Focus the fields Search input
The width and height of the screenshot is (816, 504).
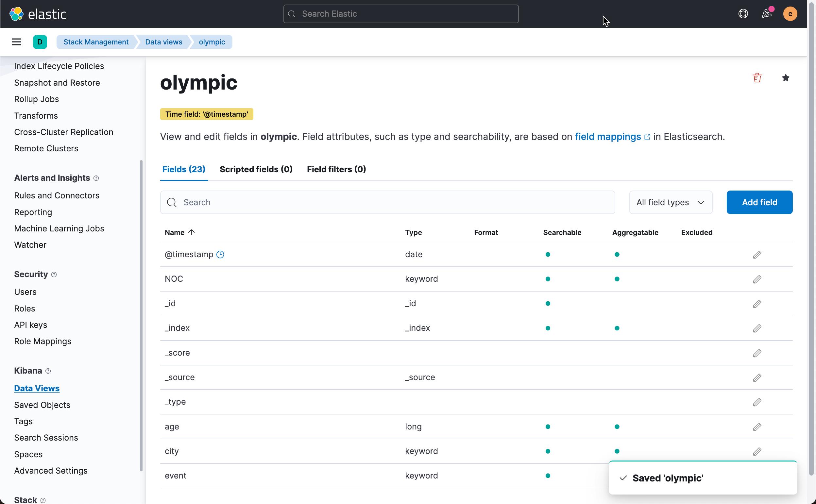coord(387,202)
